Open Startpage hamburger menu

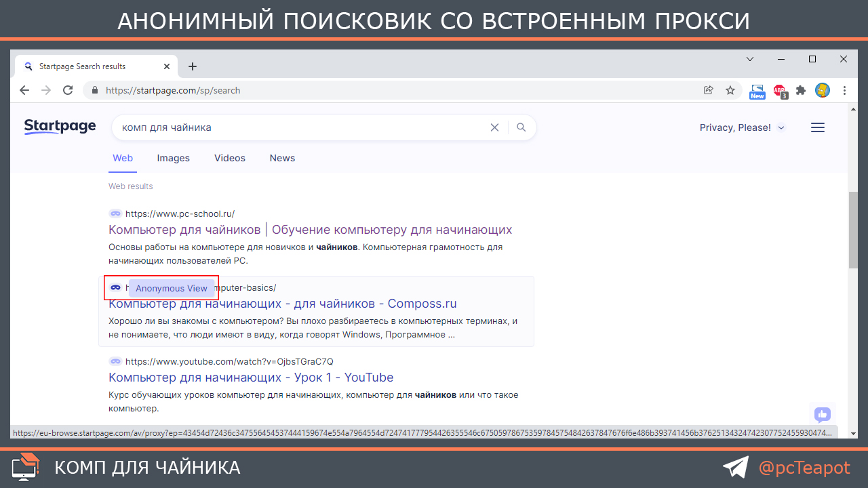click(818, 127)
